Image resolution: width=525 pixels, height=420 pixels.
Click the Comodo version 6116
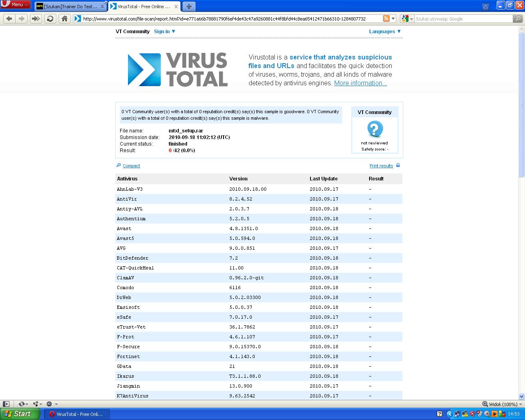(235, 288)
